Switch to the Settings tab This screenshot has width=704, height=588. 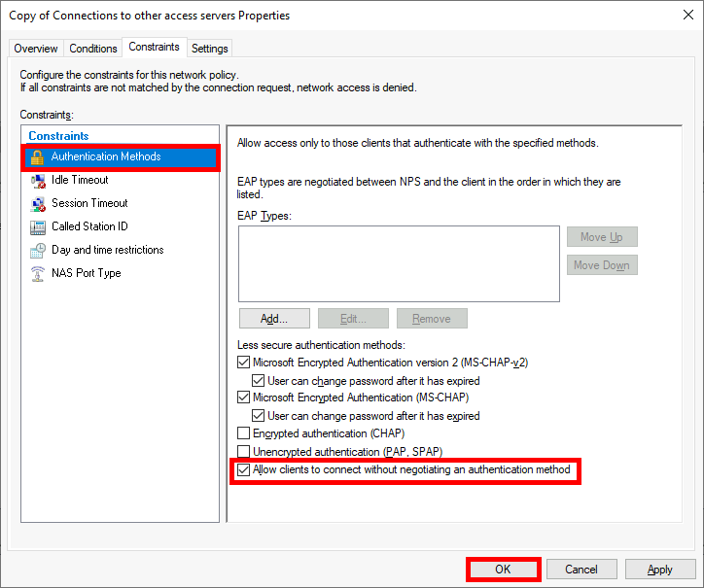pyautogui.click(x=210, y=49)
